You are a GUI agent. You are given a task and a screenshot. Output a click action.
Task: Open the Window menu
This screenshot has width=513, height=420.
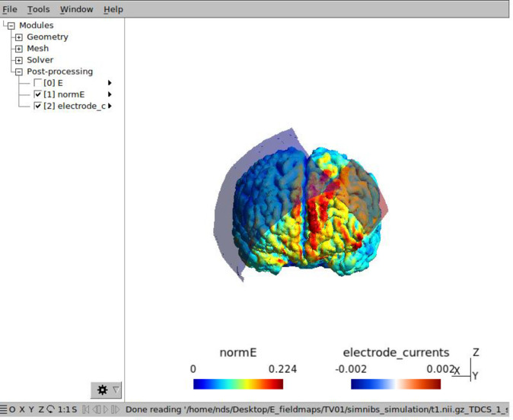[x=77, y=9]
